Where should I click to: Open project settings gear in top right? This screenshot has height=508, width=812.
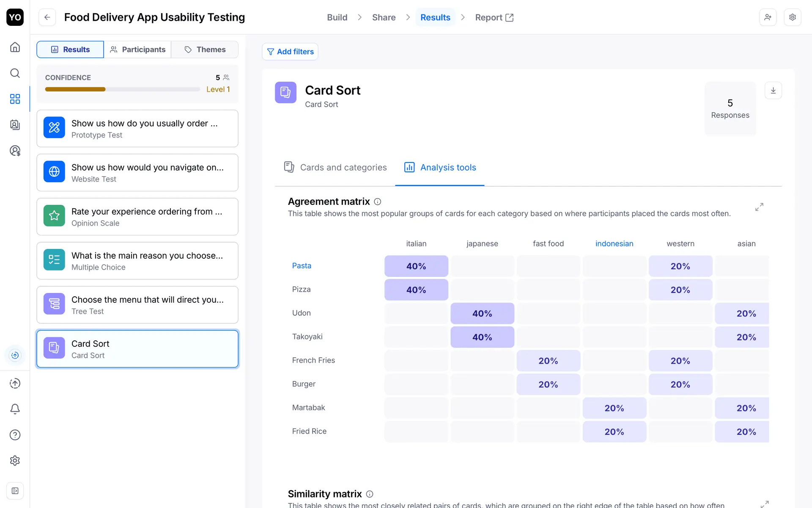pos(793,17)
